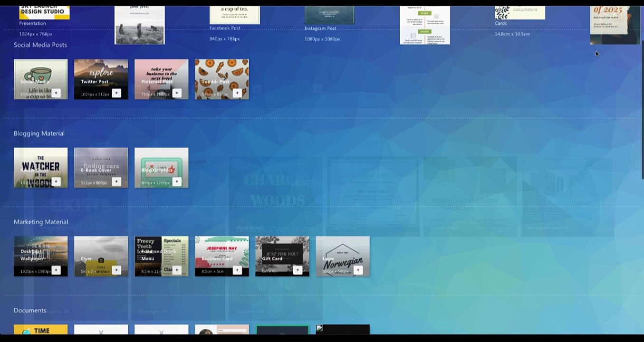The width and height of the screenshot is (644, 342).
Task: Click the plus icon on Pinterest Post
Action: coord(177,93)
